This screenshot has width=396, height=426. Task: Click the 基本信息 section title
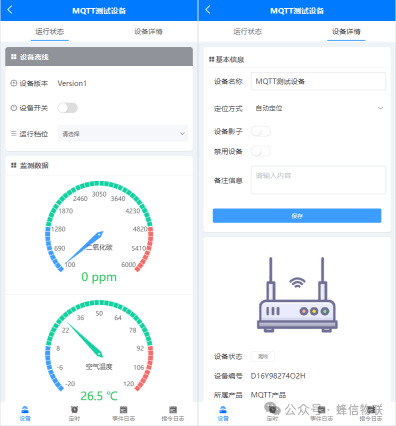click(x=230, y=60)
